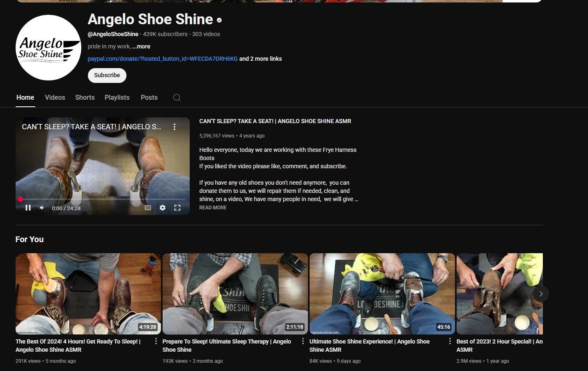Open the CAN'T SLEEP? TAKE A SEAT! title link
The image size is (588, 371).
pyautogui.click(x=275, y=121)
